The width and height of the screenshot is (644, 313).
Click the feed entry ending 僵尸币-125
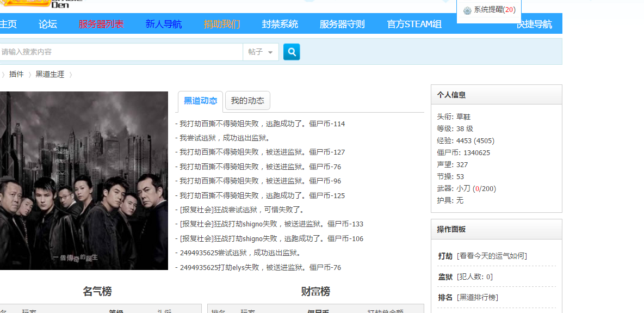(x=260, y=195)
